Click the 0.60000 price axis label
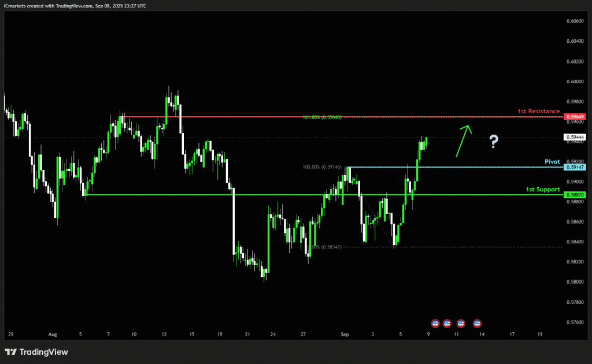592x364 pixels. 575,81
